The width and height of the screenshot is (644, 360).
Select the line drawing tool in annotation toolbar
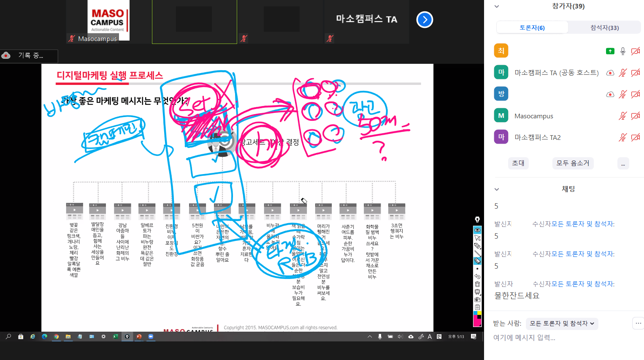tap(477, 254)
